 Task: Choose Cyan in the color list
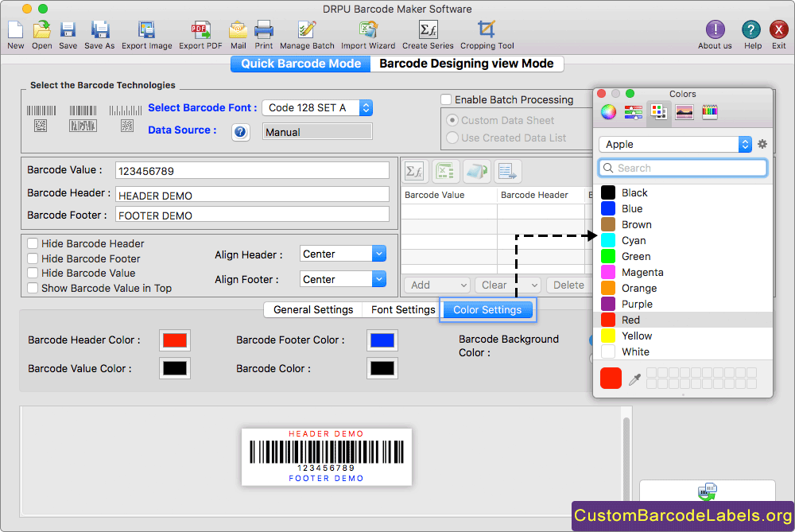point(683,240)
